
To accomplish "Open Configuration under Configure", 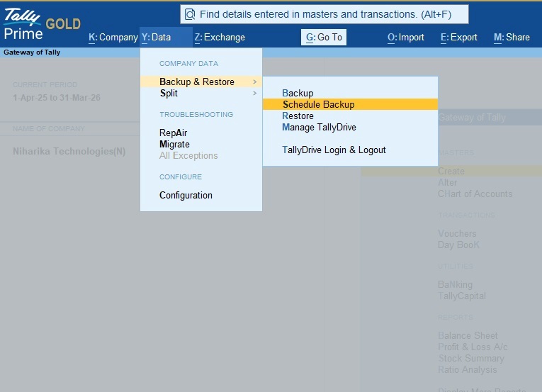I will [x=186, y=196].
